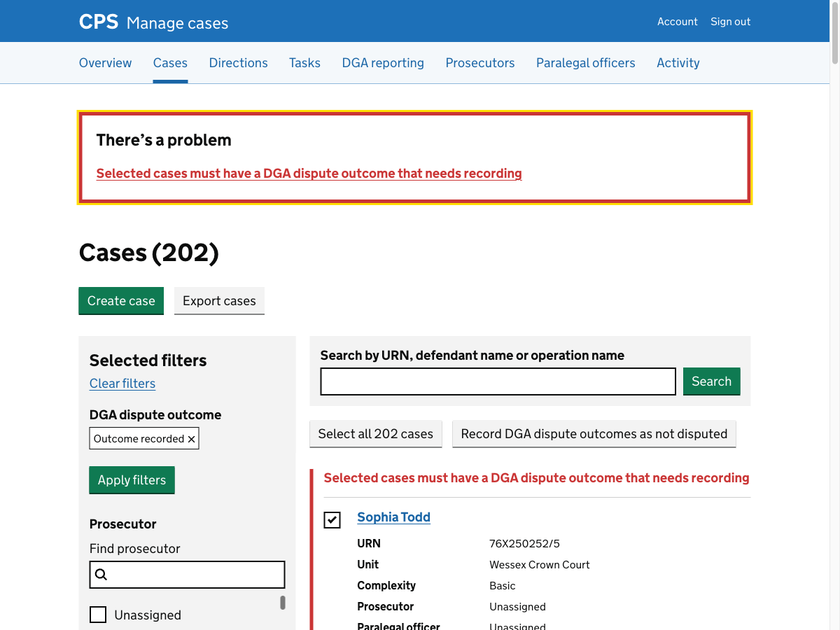Click the Create case button
Viewport: 840px width, 630px height.
(x=120, y=300)
